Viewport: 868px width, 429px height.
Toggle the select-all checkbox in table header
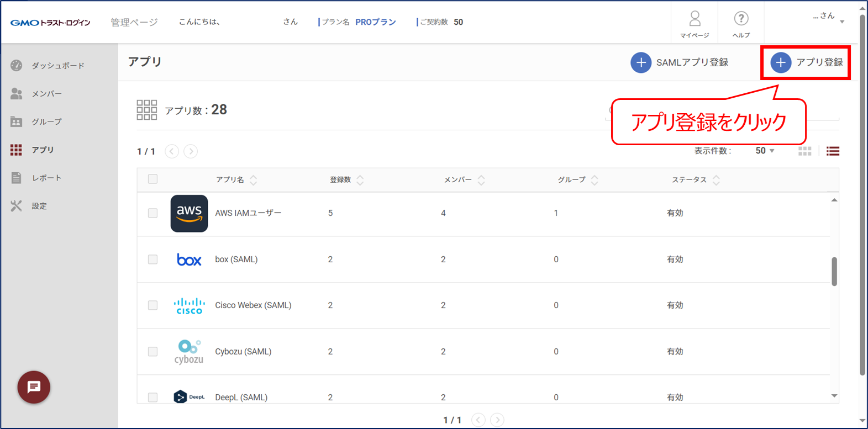point(152,179)
